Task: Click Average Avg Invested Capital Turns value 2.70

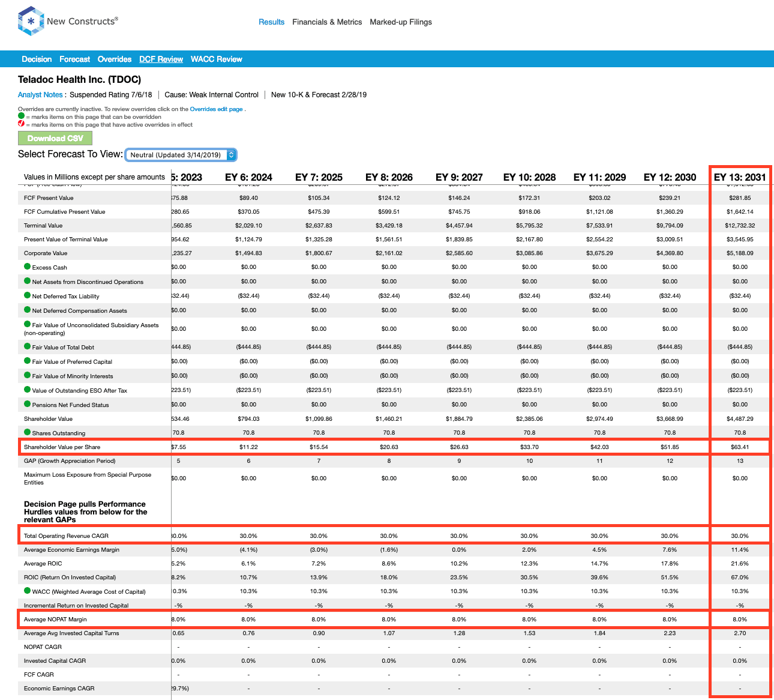Action: (x=740, y=633)
